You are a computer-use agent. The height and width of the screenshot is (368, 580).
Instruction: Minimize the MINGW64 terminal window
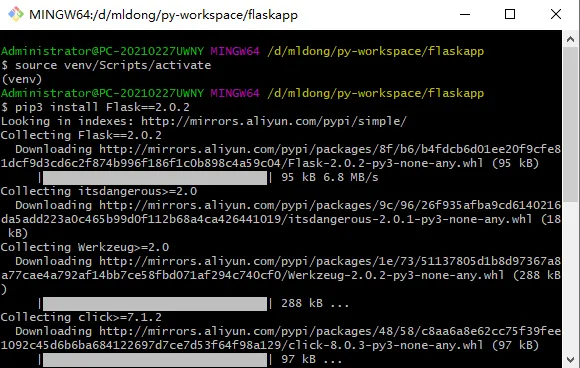coord(465,14)
